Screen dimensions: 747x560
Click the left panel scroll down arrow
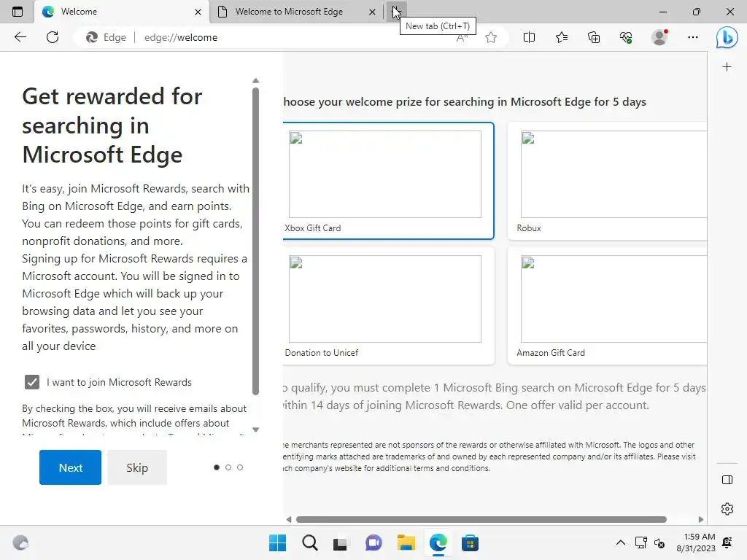tap(255, 429)
